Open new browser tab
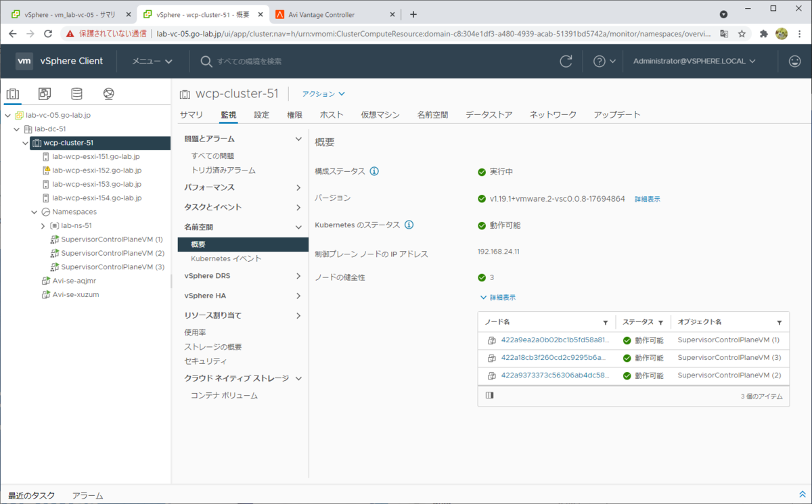Screen dimensions: 812x504 pos(413,14)
